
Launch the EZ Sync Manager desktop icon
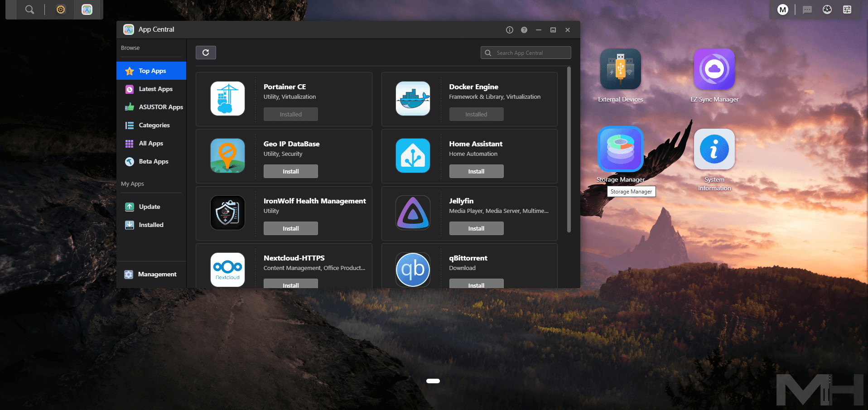[x=714, y=69]
